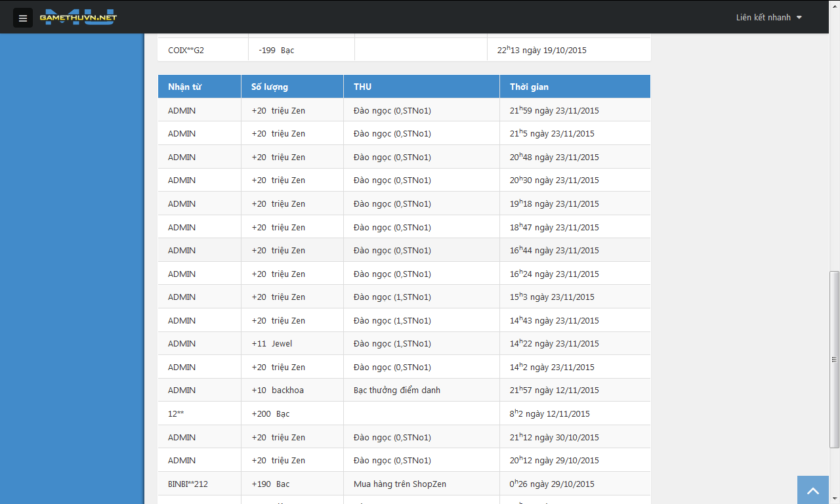Click the GameThuVN.net MU logo
The width and height of the screenshot is (840, 504).
point(79,18)
